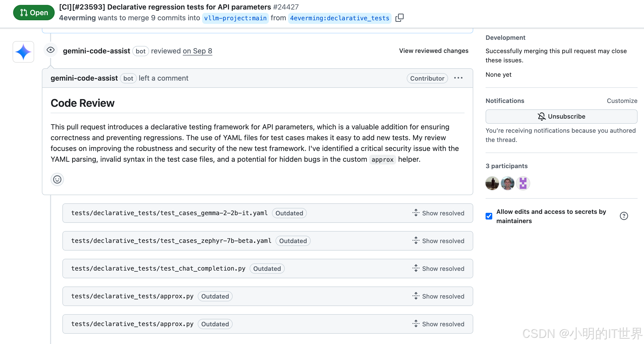This screenshot has height=344, width=644.
Task: Click the '3 participants' heading
Action: coord(507,166)
